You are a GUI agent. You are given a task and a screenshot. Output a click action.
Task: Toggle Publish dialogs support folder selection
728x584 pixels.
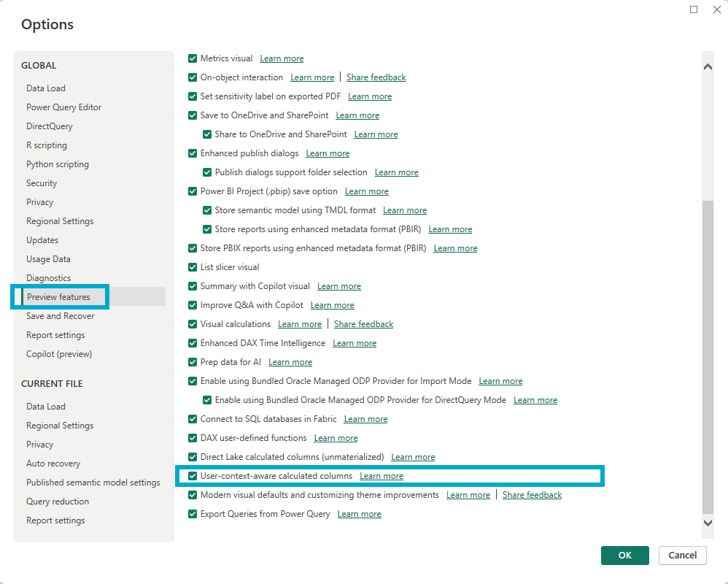(207, 172)
